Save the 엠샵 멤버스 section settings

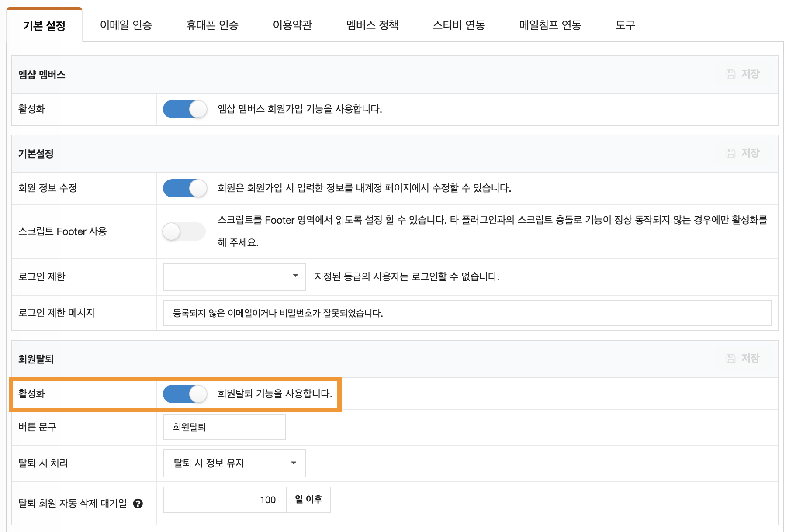click(742, 74)
